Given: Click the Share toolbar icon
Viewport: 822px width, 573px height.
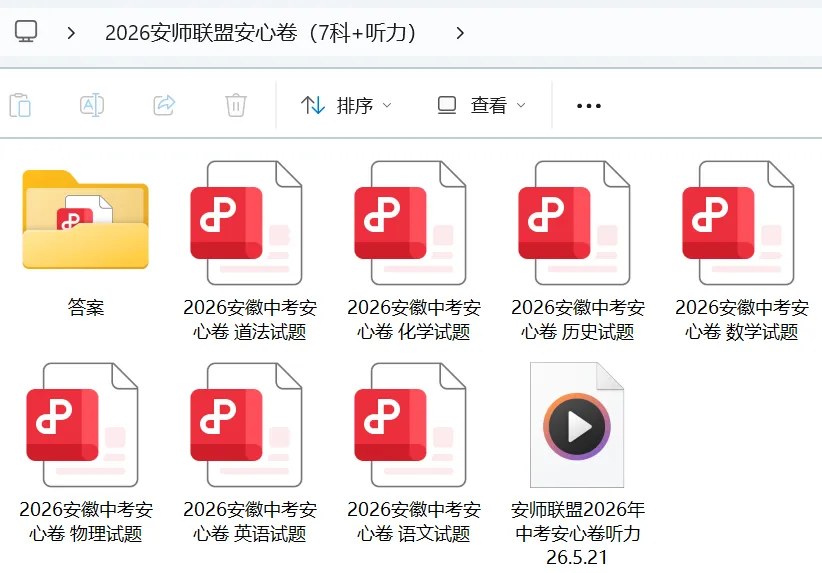Looking at the screenshot, I should coord(164,105).
